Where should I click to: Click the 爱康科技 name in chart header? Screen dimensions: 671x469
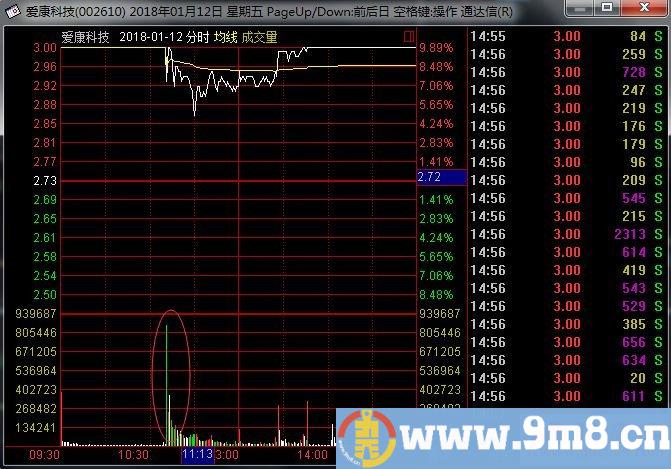[x=85, y=37]
